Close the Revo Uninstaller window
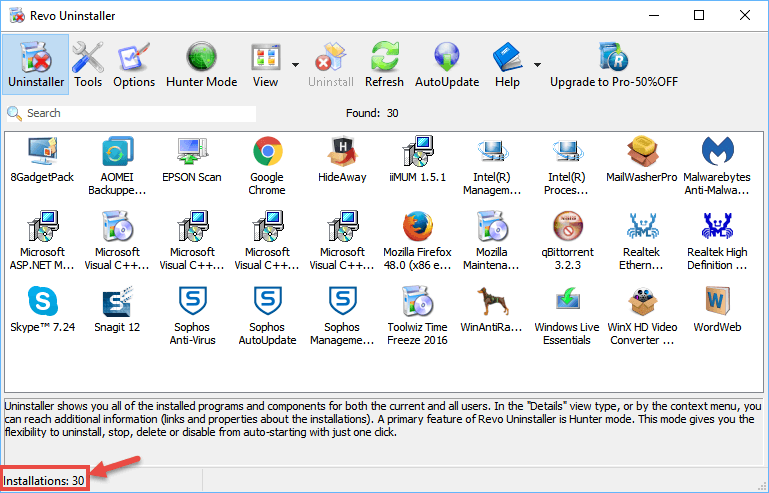Screen dimensions: 769x493 click(745, 15)
